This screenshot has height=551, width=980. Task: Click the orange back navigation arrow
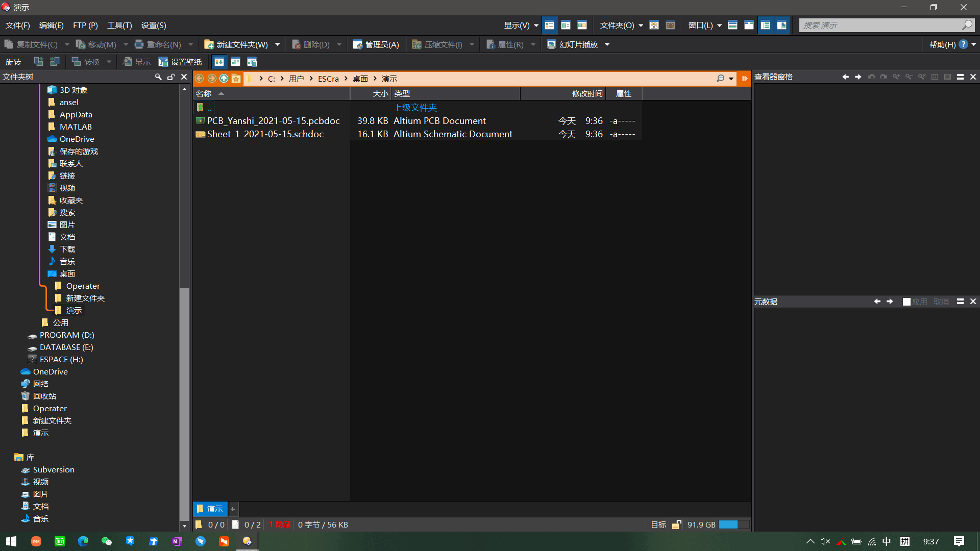(200, 79)
